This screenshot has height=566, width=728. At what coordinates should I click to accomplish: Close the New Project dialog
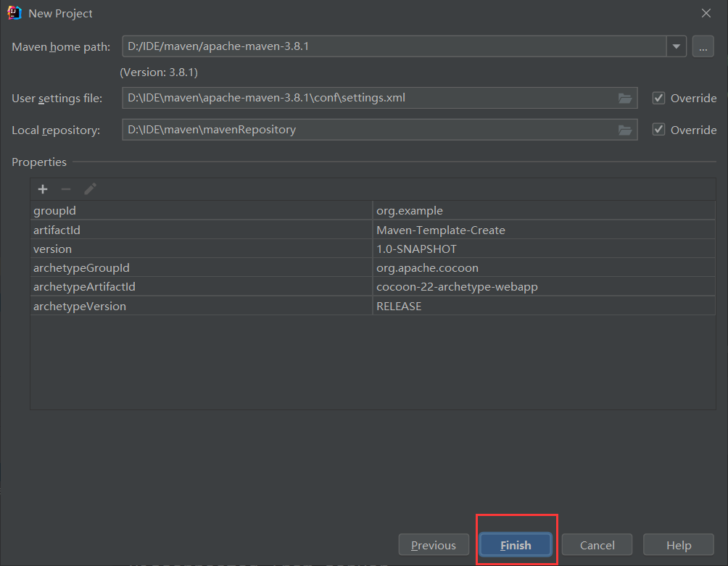(x=706, y=13)
